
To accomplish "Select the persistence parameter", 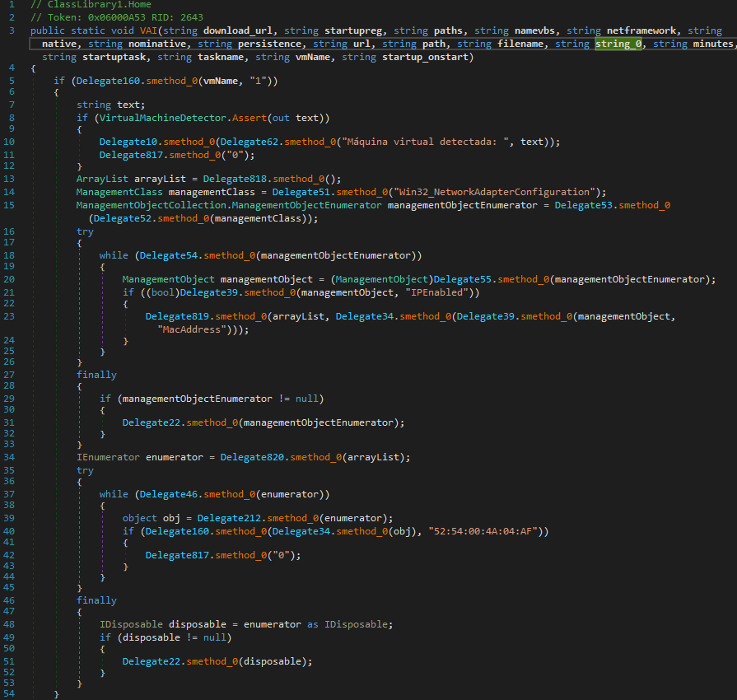I will (269, 44).
